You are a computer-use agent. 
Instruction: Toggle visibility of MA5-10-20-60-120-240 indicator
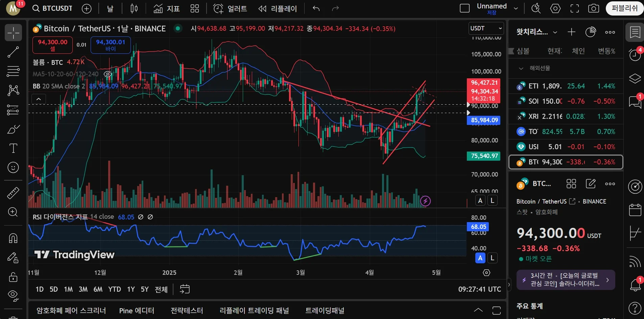(x=108, y=74)
